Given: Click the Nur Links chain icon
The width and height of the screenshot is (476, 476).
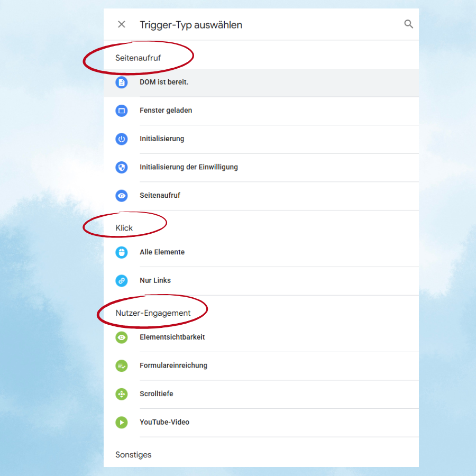Looking at the screenshot, I should [122, 281].
